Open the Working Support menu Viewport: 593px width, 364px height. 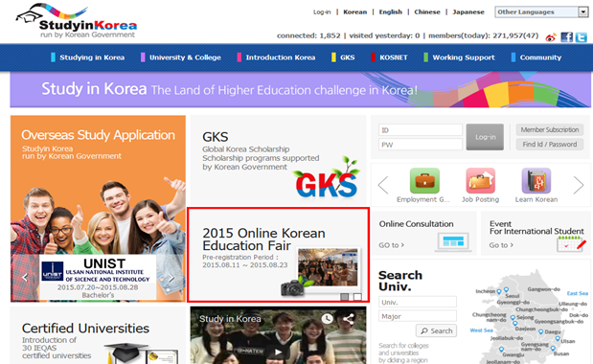coord(464,57)
